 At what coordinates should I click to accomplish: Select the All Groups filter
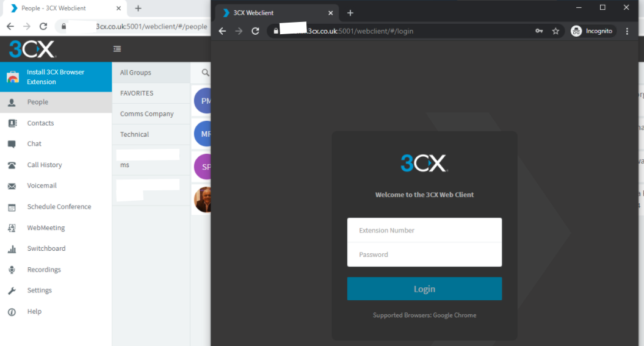151,73
